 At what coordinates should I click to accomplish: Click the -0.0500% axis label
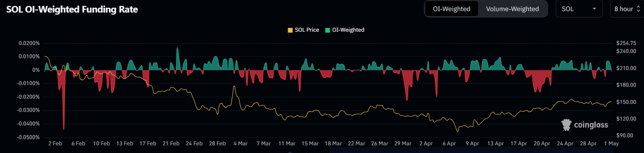28,137
